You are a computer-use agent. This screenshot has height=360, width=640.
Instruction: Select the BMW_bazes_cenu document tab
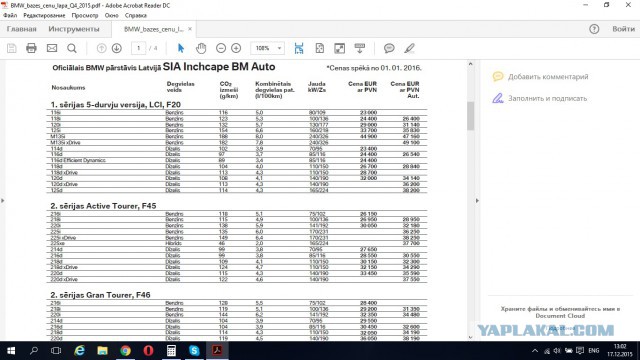(153, 29)
